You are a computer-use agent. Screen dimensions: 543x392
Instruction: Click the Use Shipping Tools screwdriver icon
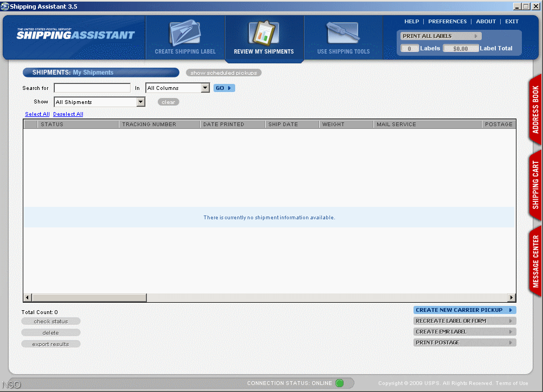(343, 34)
